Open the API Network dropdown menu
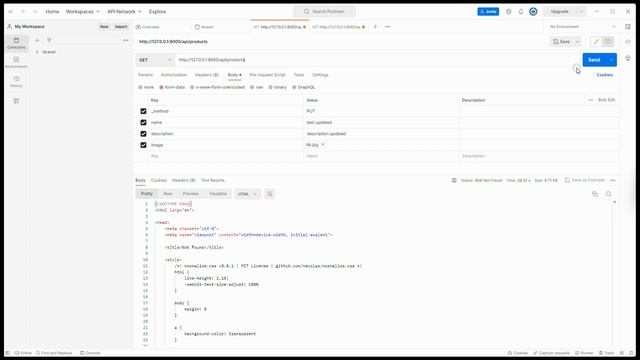 (124, 12)
